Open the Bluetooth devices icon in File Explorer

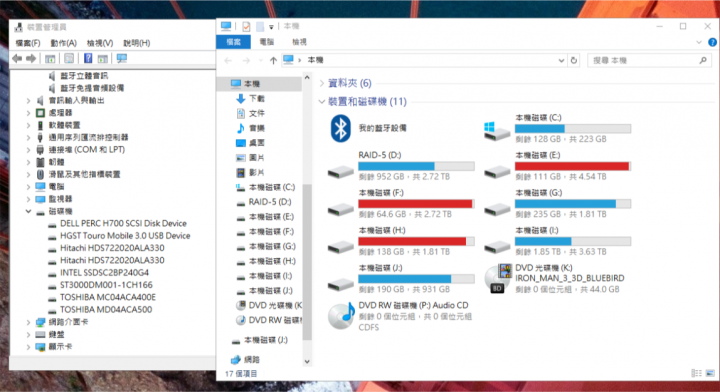340,129
